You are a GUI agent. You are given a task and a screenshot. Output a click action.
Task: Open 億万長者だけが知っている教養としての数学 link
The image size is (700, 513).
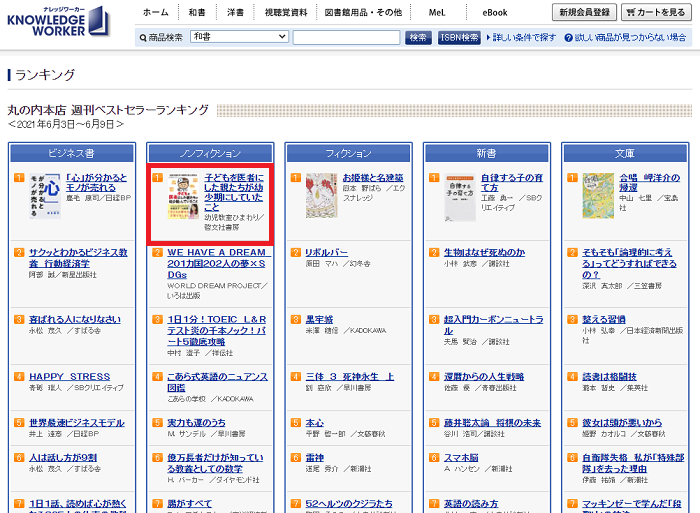(215, 463)
